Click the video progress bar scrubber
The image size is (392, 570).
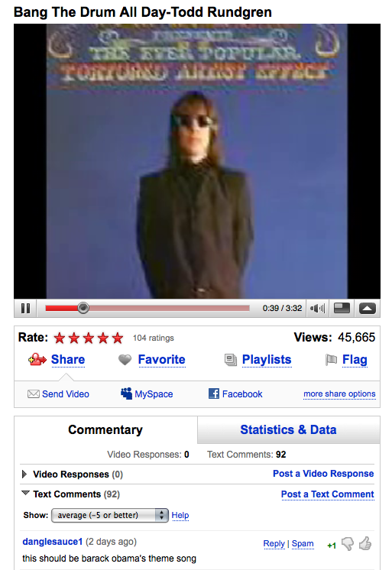coord(83,308)
